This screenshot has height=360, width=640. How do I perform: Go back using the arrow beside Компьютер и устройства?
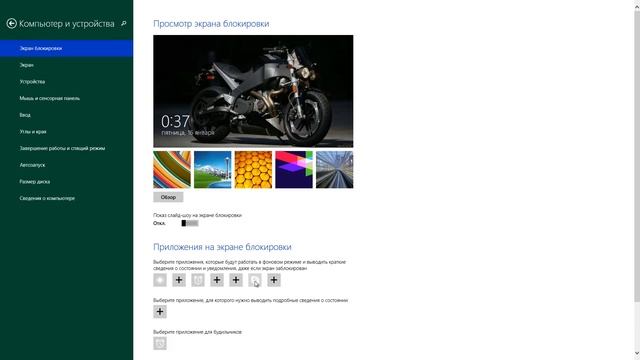[11, 24]
